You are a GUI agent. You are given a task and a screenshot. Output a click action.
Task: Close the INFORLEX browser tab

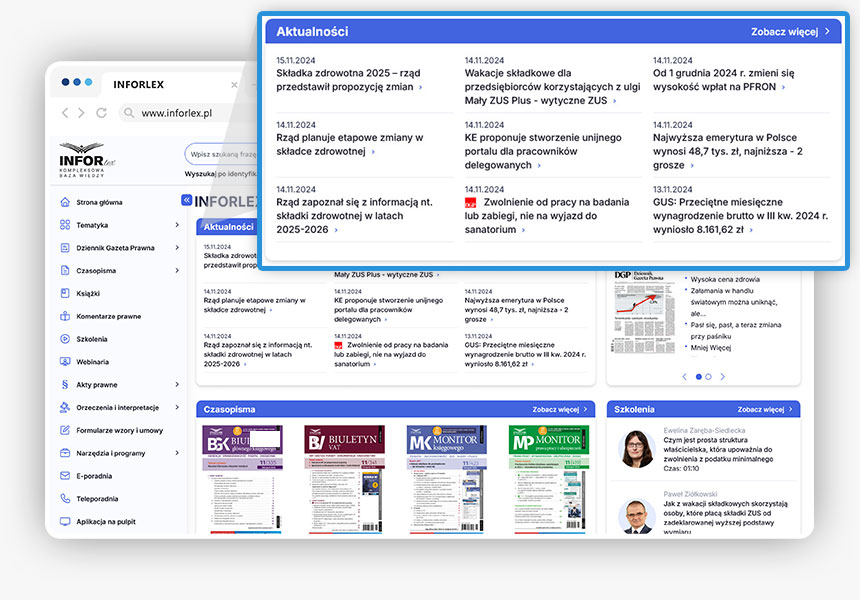234,84
